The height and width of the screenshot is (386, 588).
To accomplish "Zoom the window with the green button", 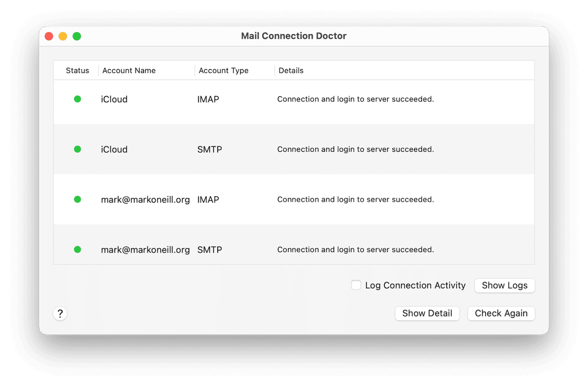I will pyautogui.click(x=77, y=36).
